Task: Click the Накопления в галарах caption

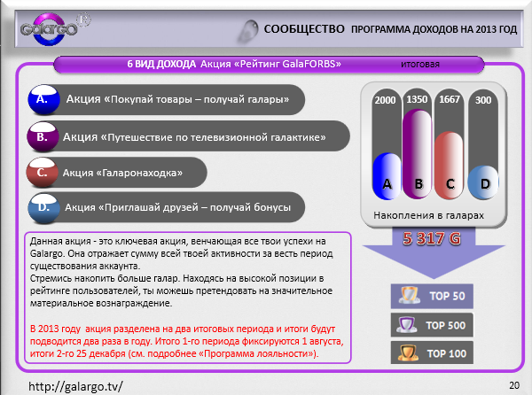Action: 428,215
